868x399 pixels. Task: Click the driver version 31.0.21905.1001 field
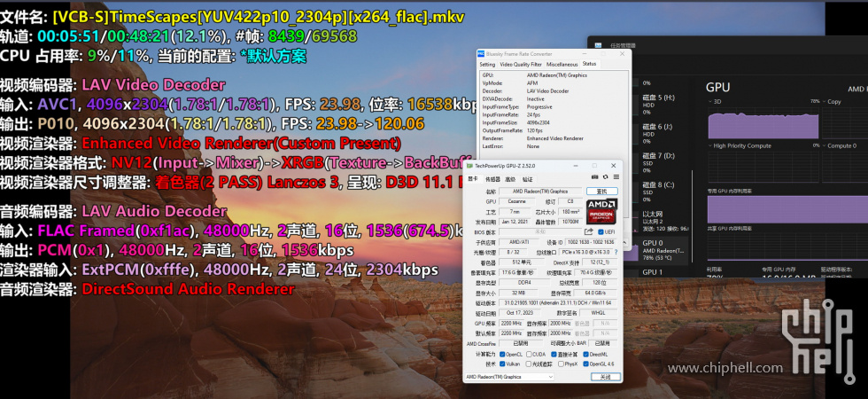(557, 303)
